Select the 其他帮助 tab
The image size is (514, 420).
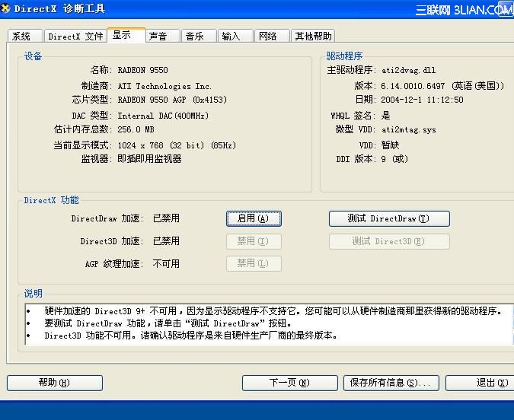[x=313, y=36]
